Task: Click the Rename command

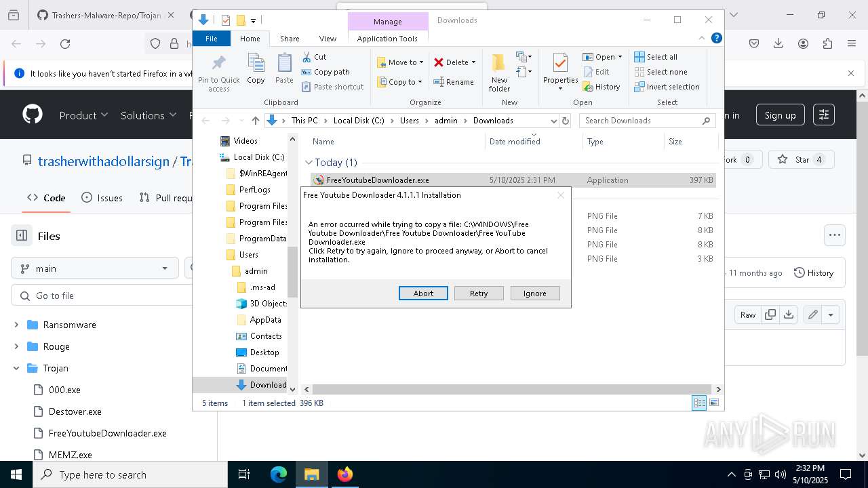Action: point(454,82)
